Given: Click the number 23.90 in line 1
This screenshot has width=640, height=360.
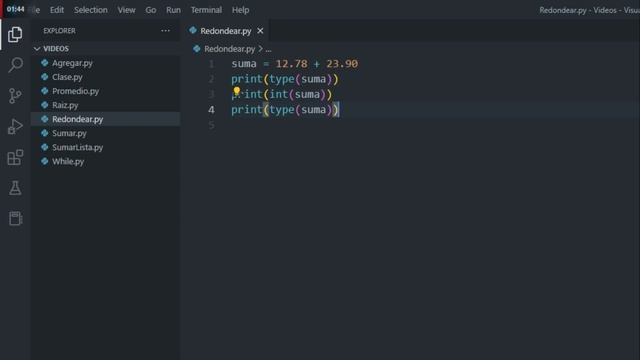Looking at the screenshot, I should [x=342, y=64].
